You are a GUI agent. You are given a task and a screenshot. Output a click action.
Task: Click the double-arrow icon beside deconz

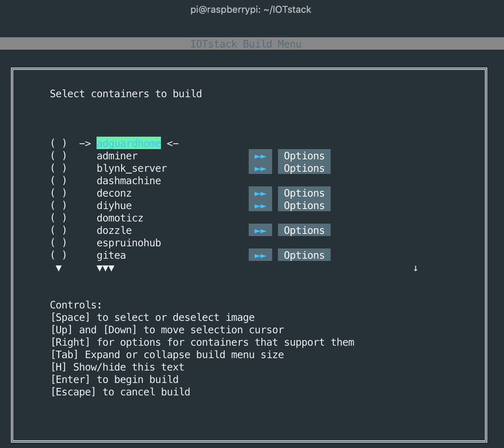(x=260, y=193)
